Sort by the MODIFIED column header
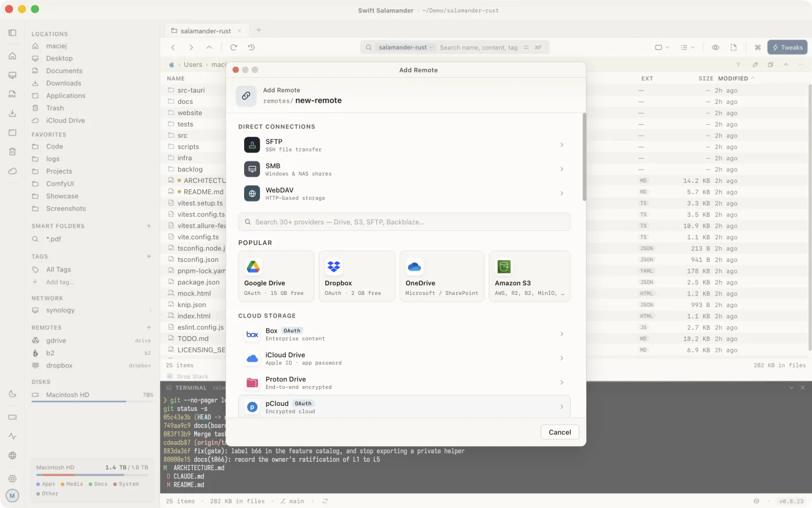812x508 pixels. click(737, 78)
